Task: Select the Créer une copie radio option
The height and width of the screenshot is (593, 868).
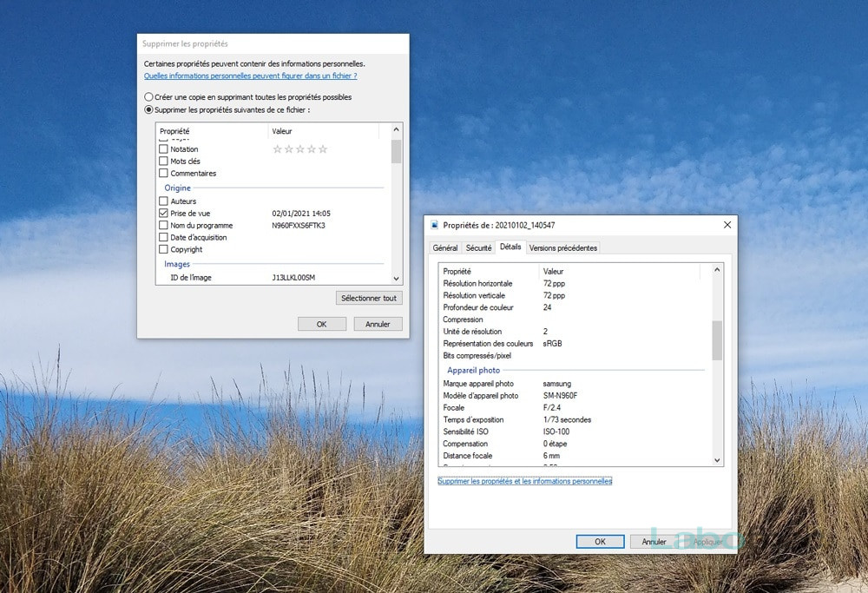Action: (148, 97)
